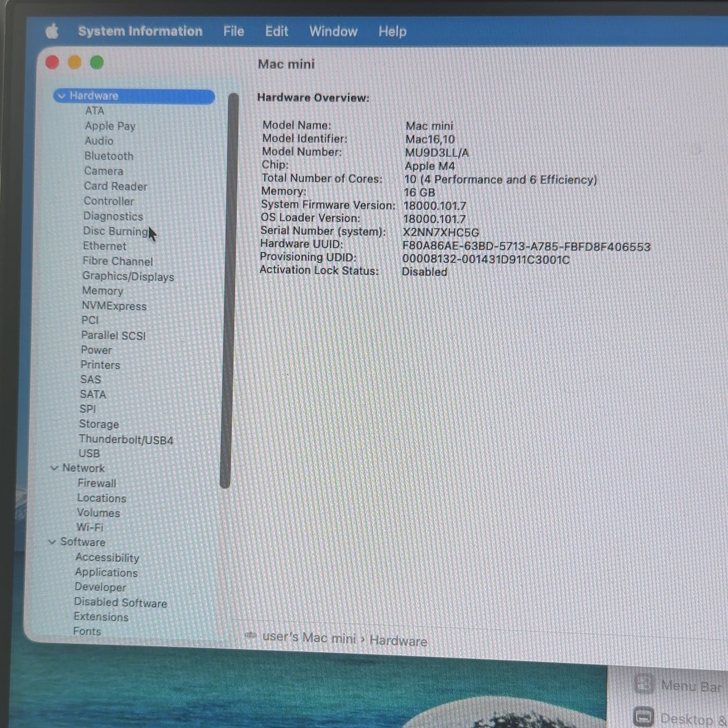
Task: Select the Software category label
Action: pyautogui.click(x=83, y=542)
